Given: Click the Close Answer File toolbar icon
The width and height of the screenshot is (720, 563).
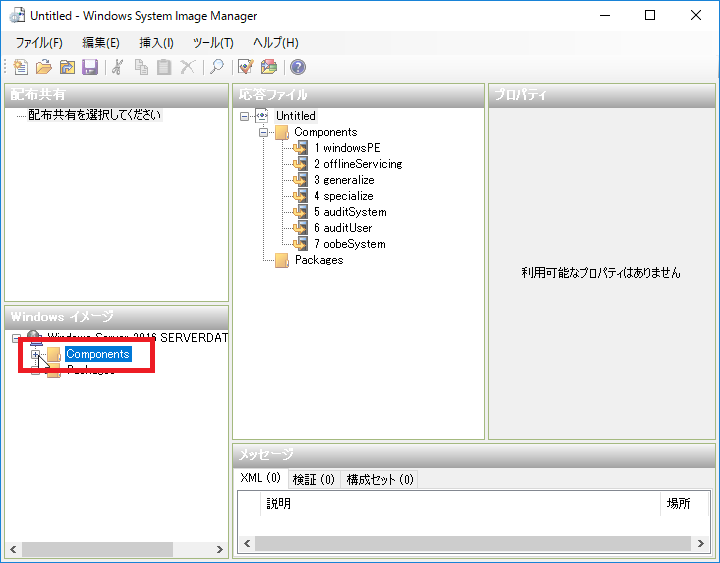Looking at the screenshot, I should [x=67, y=67].
